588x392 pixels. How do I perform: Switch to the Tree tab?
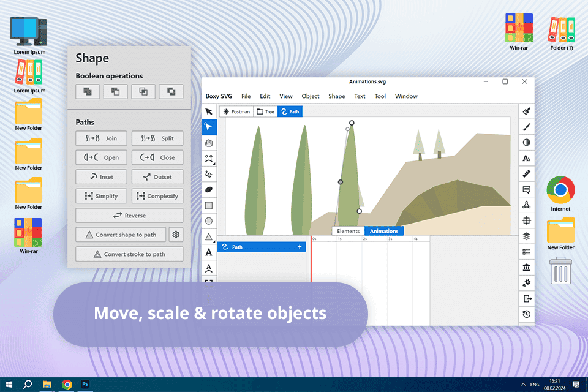tap(265, 112)
